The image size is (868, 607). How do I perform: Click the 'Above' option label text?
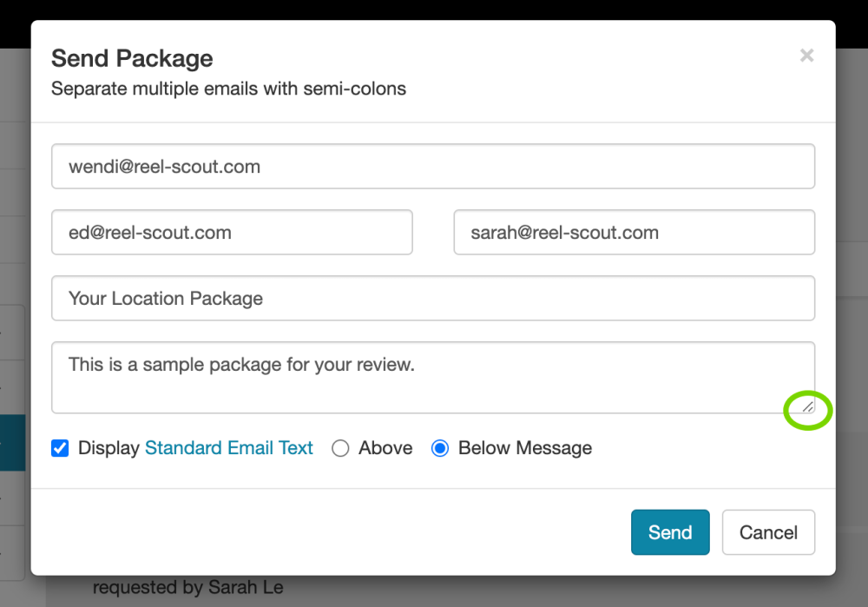(385, 448)
